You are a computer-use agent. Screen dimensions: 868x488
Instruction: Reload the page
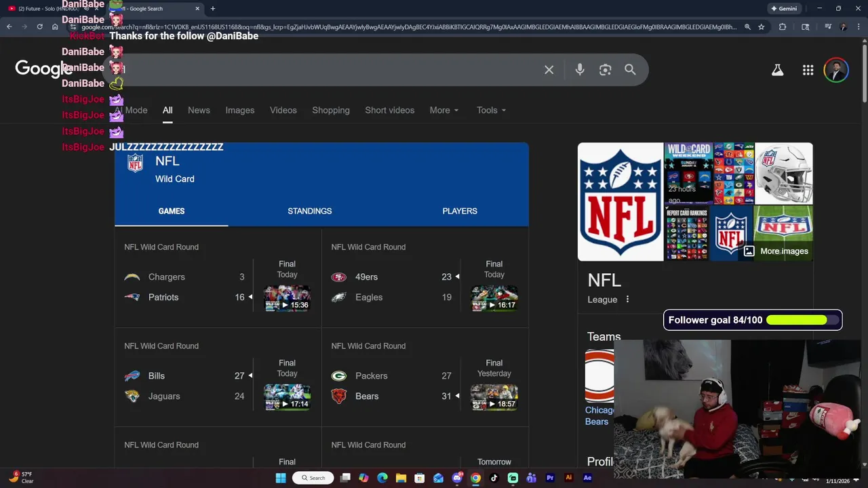point(39,26)
